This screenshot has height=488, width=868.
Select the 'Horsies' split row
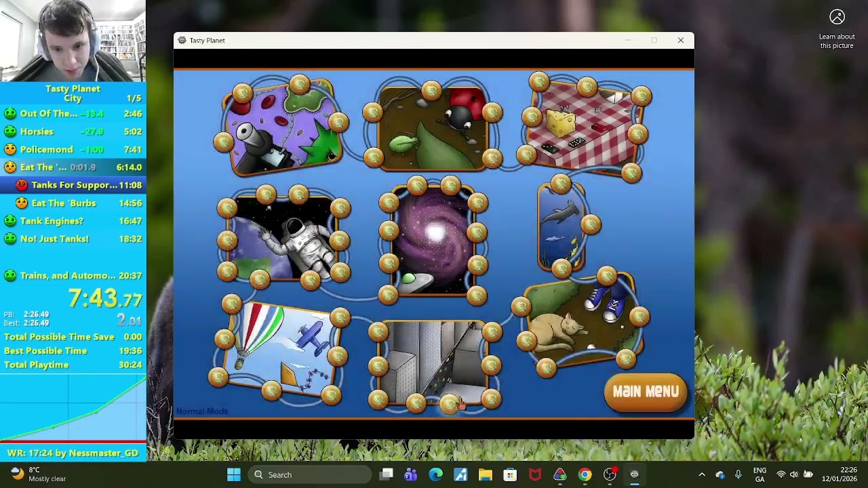(x=73, y=131)
